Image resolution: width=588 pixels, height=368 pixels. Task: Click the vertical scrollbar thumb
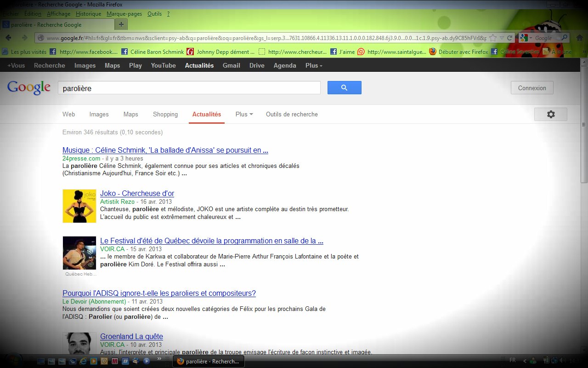584,124
